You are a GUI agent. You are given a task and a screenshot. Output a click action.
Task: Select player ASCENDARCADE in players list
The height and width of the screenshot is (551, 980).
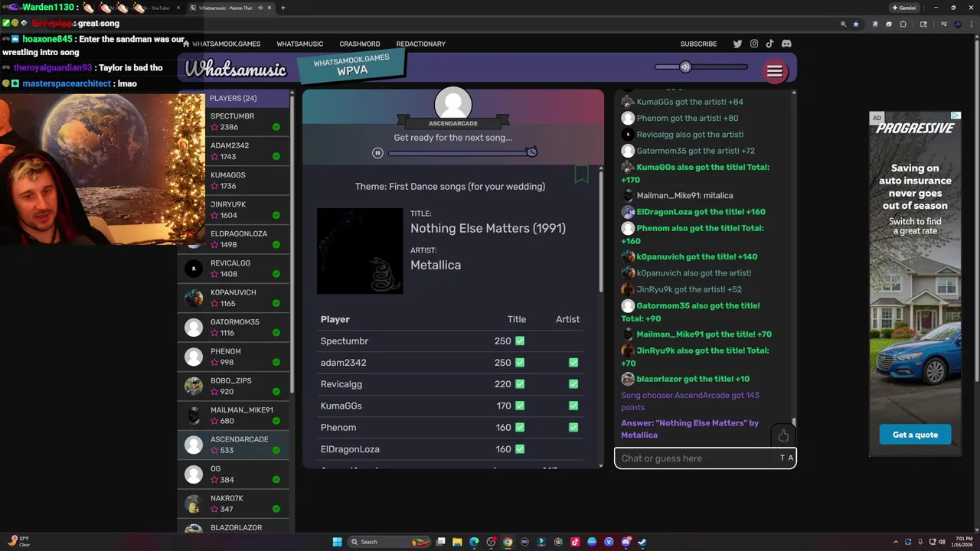(234, 445)
